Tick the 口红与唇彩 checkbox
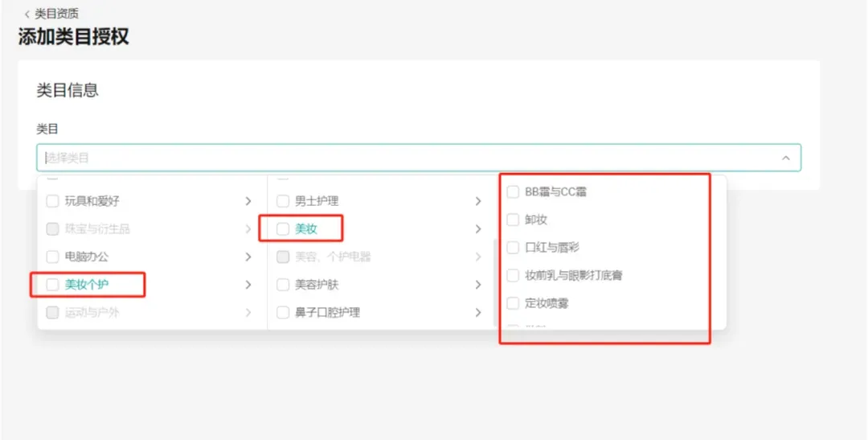Image resolution: width=868 pixels, height=440 pixels. pos(513,247)
